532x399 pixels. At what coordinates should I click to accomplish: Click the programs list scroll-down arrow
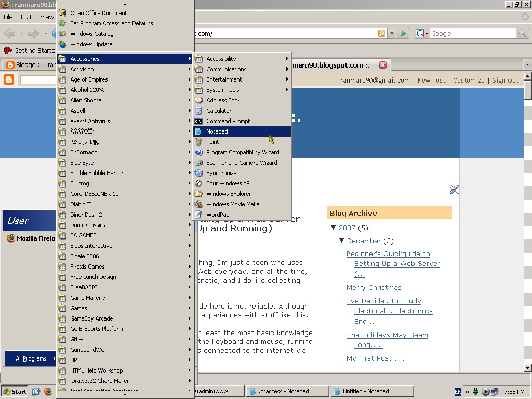pyautogui.click(x=125, y=395)
